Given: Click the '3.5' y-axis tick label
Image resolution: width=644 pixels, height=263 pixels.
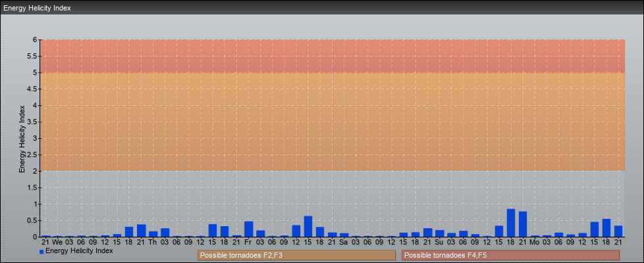Looking at the screenshot, I should pyautogui.click(x=33, y=122).
